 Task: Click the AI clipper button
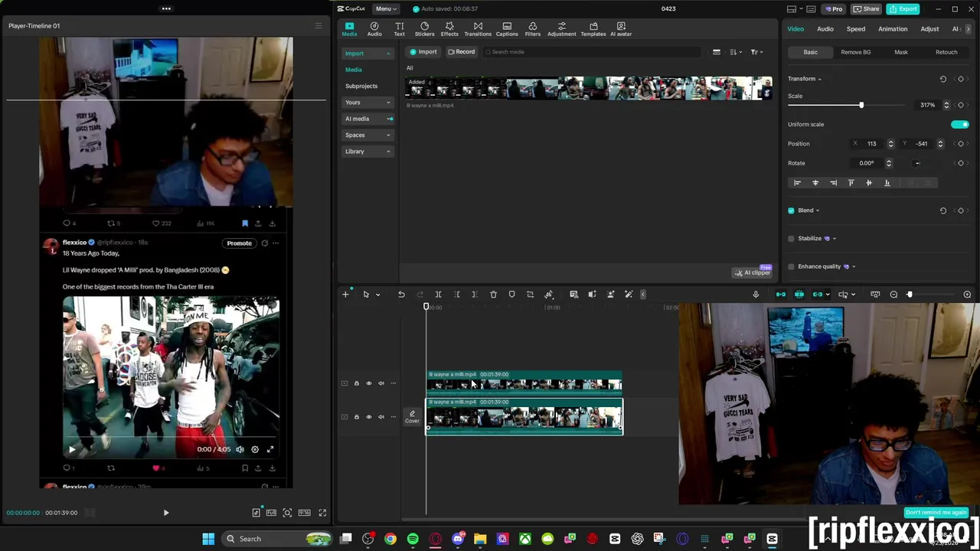(753, 272)
